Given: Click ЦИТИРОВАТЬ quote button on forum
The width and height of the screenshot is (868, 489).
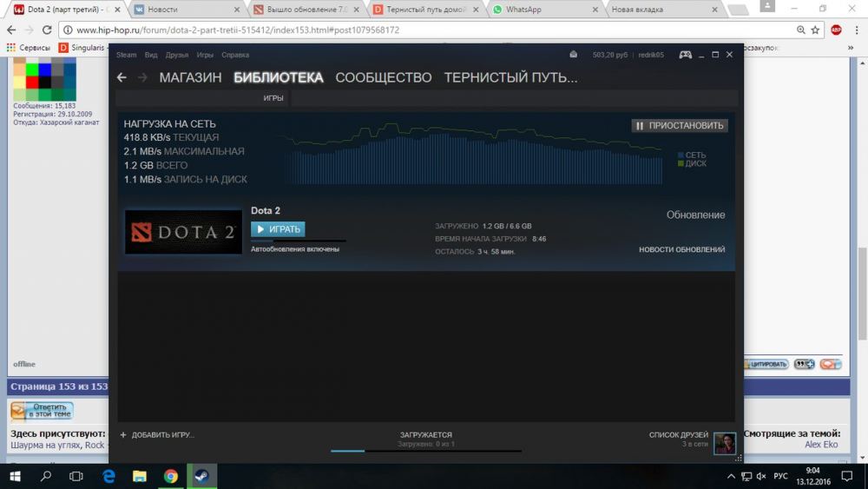Looking at the screenshot, I should 765,364.
